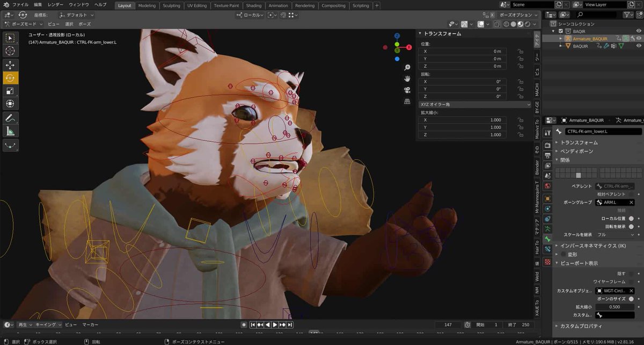
Task: Toggle lock on Rotation Y
Action: point(520,89)
